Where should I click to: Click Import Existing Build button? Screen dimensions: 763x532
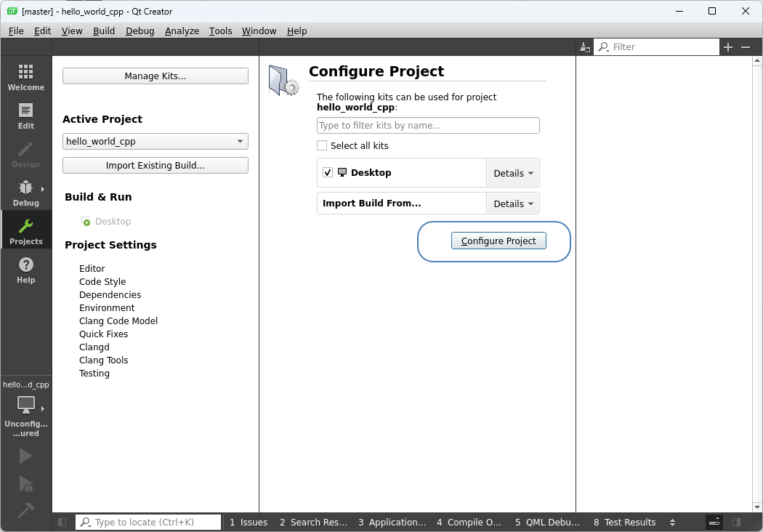click(x=156, y=166)
